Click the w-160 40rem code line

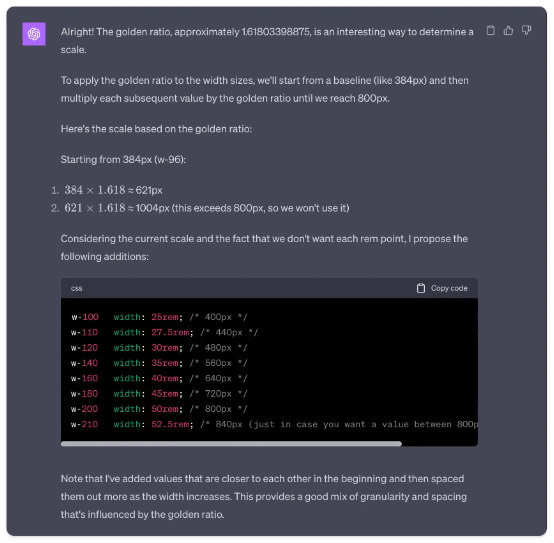click(159, 378)
